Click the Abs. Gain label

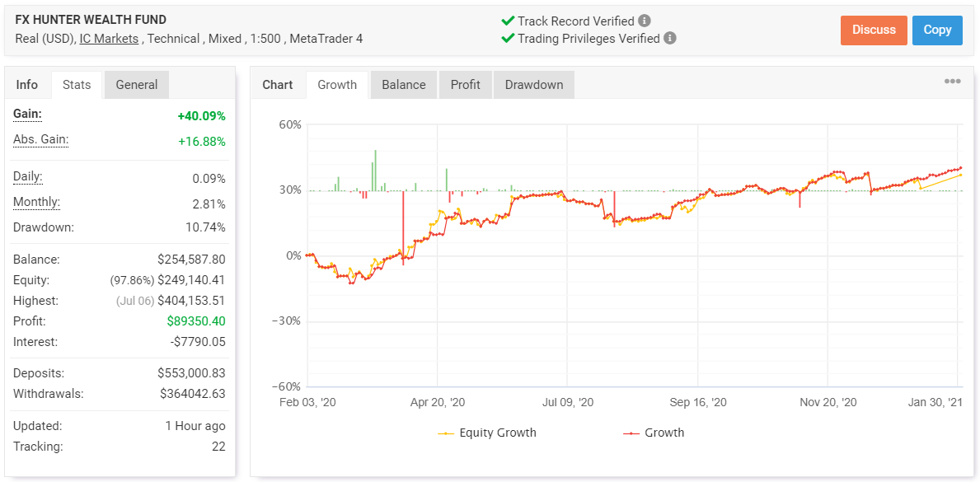pyautogui.click(x=40, y=139)
